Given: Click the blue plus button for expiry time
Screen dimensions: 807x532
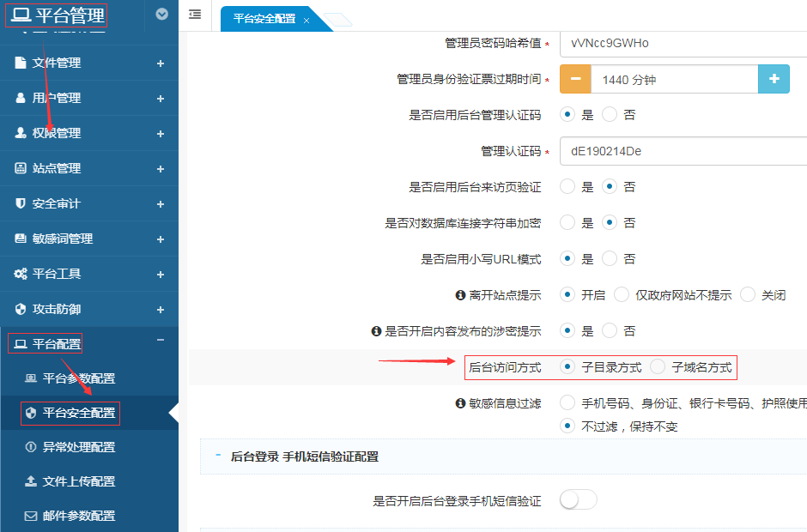Looking at the screenshot, I should 774,79.
